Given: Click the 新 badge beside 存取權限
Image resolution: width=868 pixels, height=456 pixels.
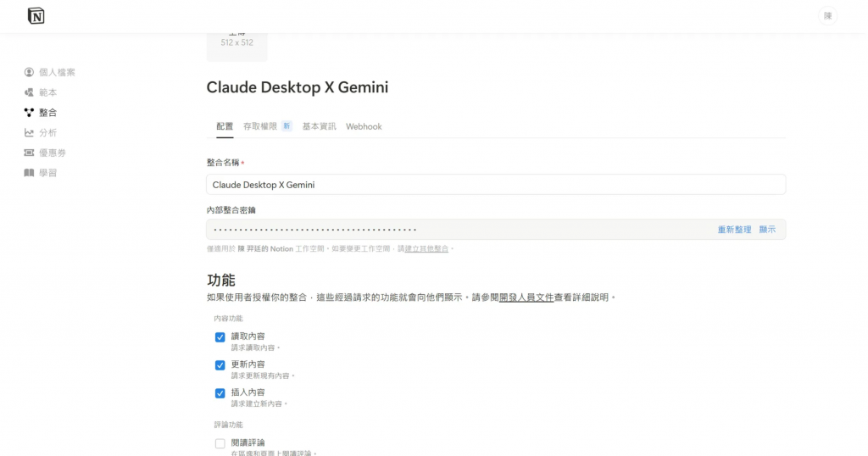Looking at the screenshot, I should (x=287, y=126).
